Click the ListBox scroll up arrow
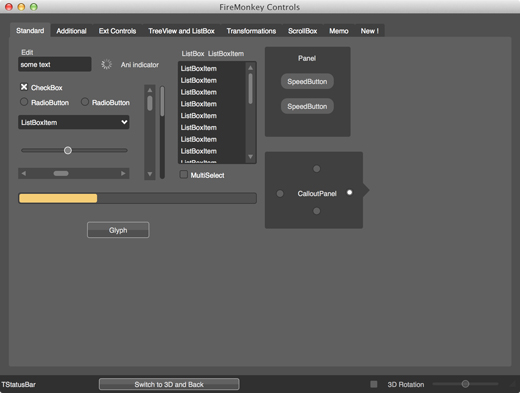Screen dimensions: 520x393 point(250,68)
